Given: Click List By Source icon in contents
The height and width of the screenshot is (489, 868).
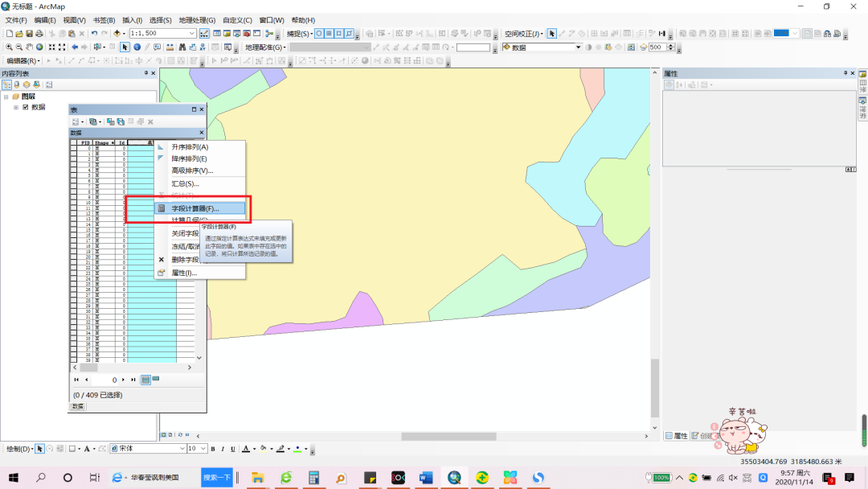Looking at the screenshot, I should 17,84.
